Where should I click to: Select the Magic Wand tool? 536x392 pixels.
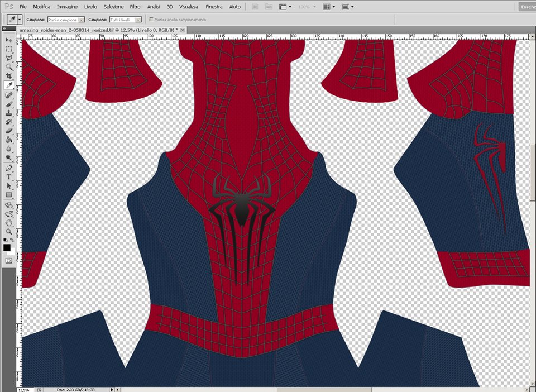click(x=9, y=67)
